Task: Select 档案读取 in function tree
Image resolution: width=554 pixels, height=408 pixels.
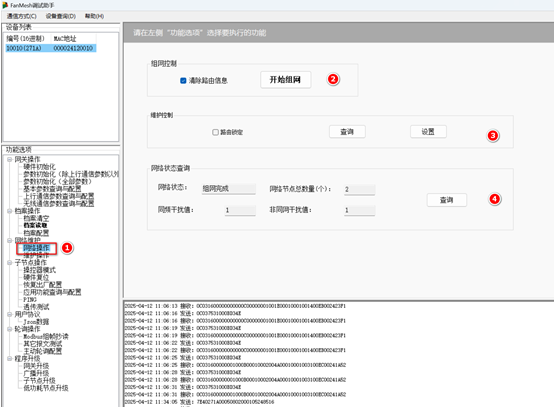Action: [35, 226]
